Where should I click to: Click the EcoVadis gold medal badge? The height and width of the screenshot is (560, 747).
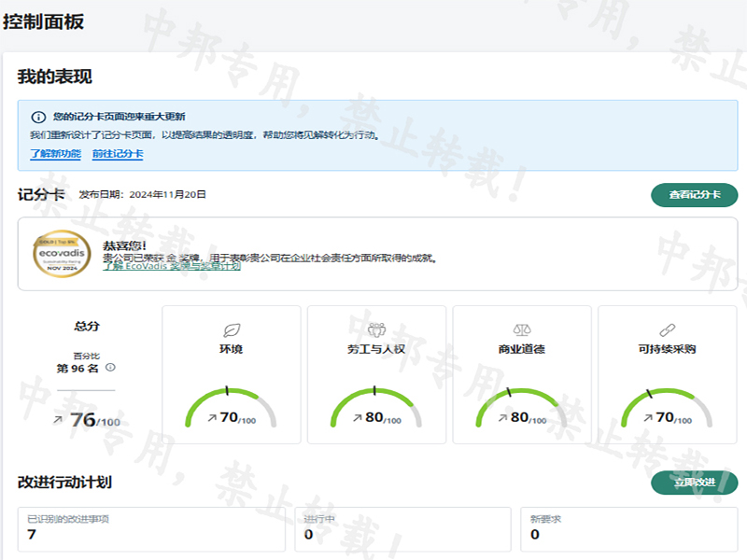tap(62, 255)
